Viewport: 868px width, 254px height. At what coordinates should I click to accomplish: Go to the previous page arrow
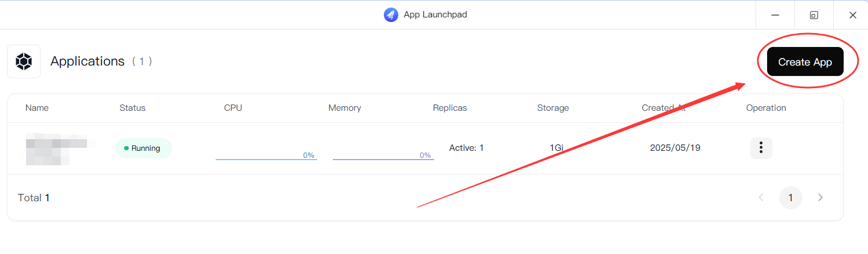[761, 198]
